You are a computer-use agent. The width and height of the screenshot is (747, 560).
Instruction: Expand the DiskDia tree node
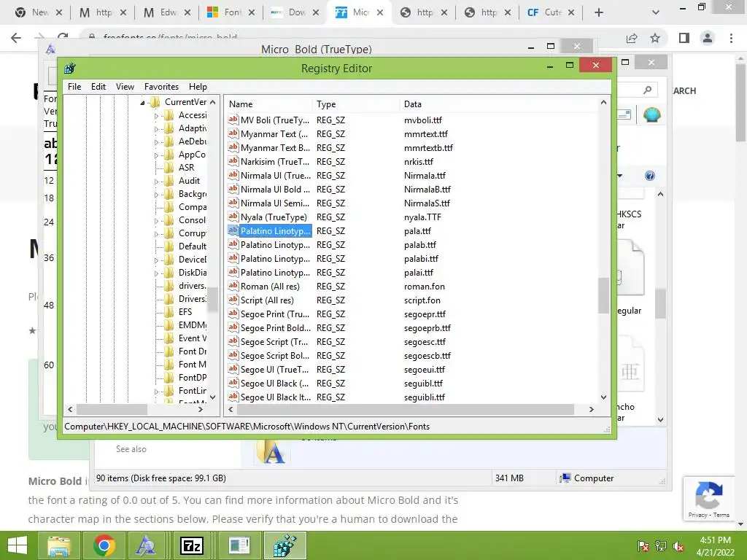coord(156,273)
